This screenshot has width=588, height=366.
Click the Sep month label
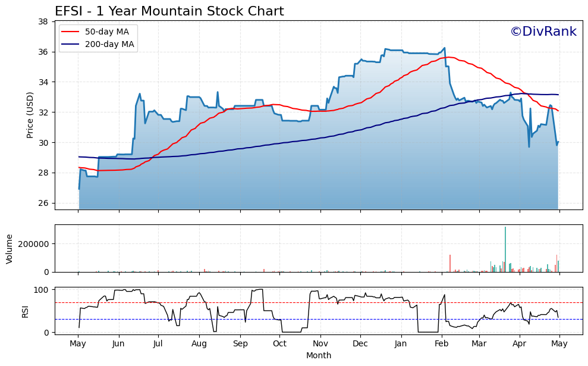point(240,344)
